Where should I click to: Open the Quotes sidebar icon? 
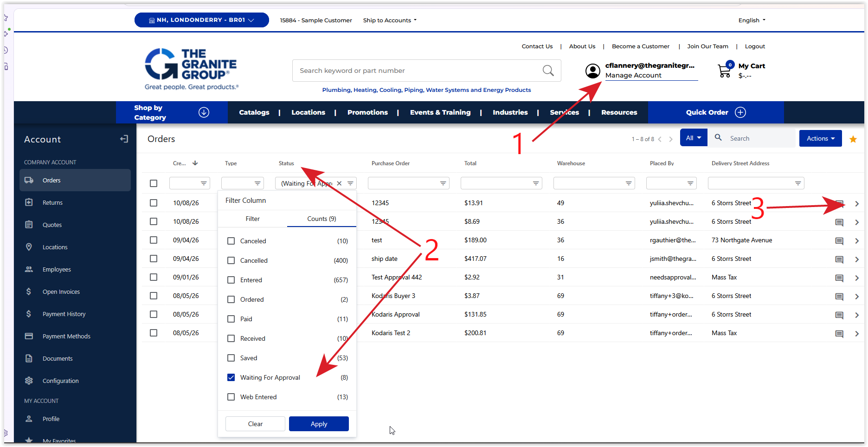(x=29, y=225)
